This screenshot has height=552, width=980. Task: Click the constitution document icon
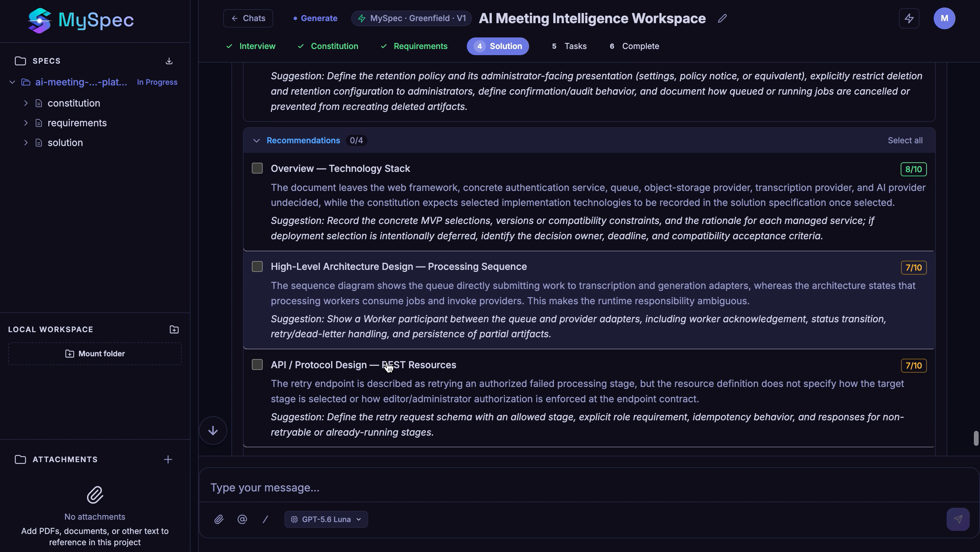(x=38, y=103)
